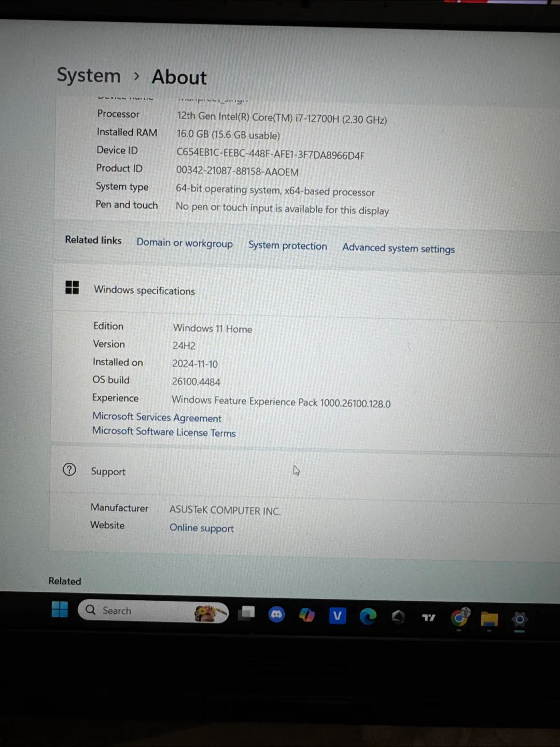Screen dimensions: 560x747
Task: Open Task View from the taskbar
Action: [246, 613]
